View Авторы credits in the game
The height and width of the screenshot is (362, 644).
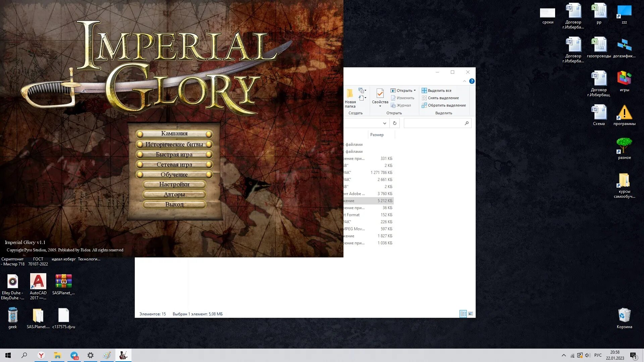pyautogui.click(x=174, y=194)
